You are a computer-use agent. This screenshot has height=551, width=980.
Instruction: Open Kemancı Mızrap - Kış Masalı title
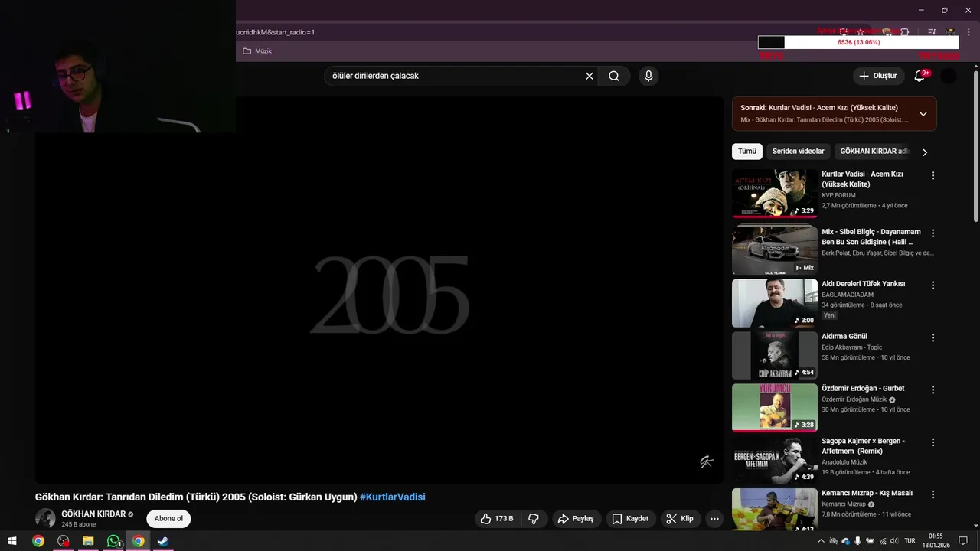pos(867,494)
